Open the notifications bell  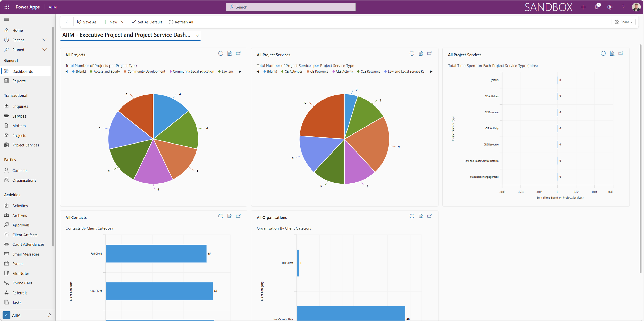pos(596,7)
